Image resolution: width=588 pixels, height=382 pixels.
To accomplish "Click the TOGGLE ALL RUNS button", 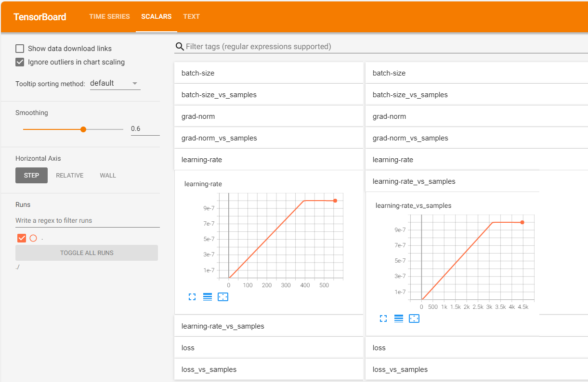I will point(86,253).
